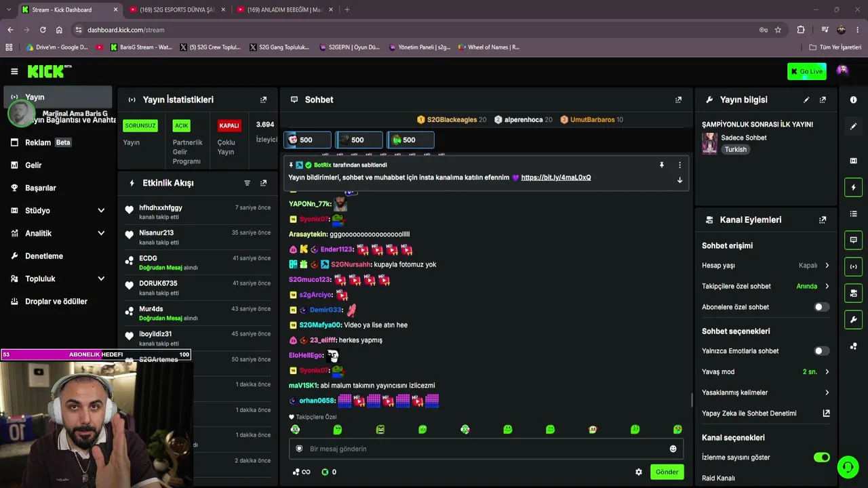Pop out the Sohbet chat panel
The width and height of the screenshot is (868, 488).
click(678, 100)
